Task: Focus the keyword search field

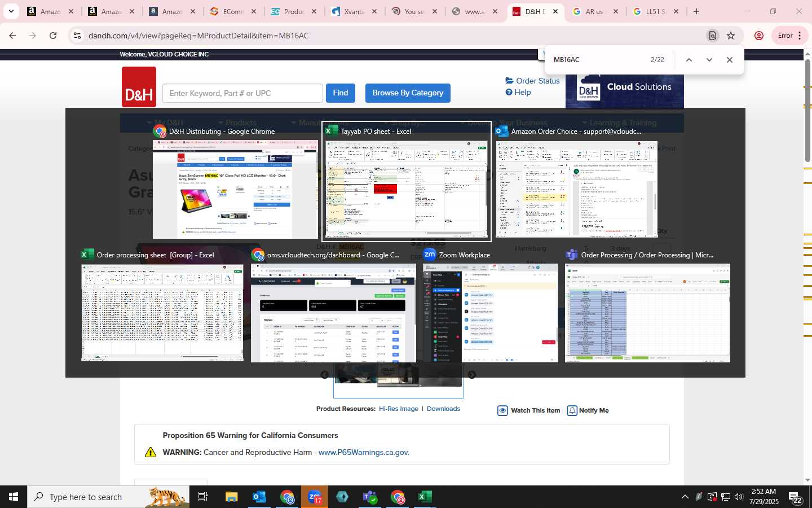Action: click(x=242, y=93)
